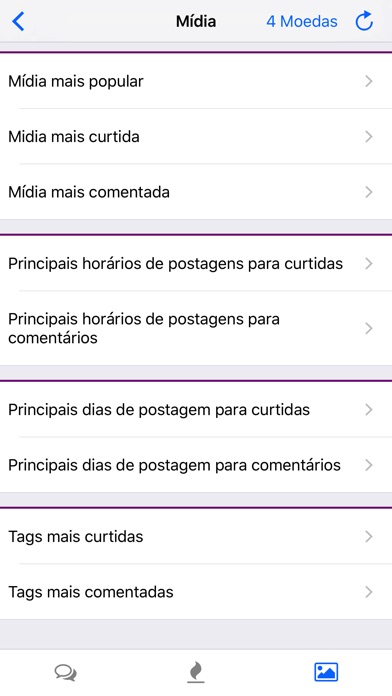Open the 4 Moedas coins link
The width and height of the screenshot is (392, 696).
302,21
